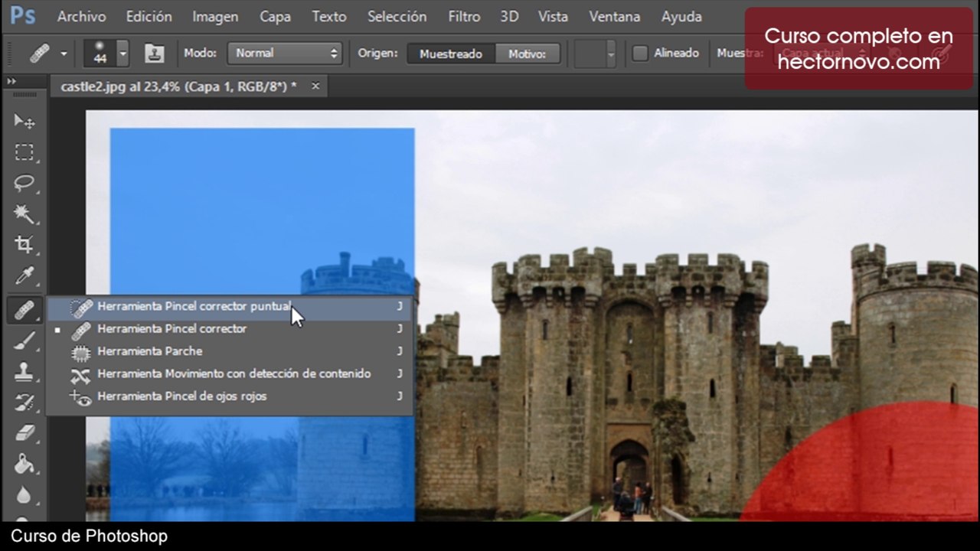The width and height of the screenshot is (980, 551).
Task: Select the History Brush tool
Action: [x=24, y=403]
